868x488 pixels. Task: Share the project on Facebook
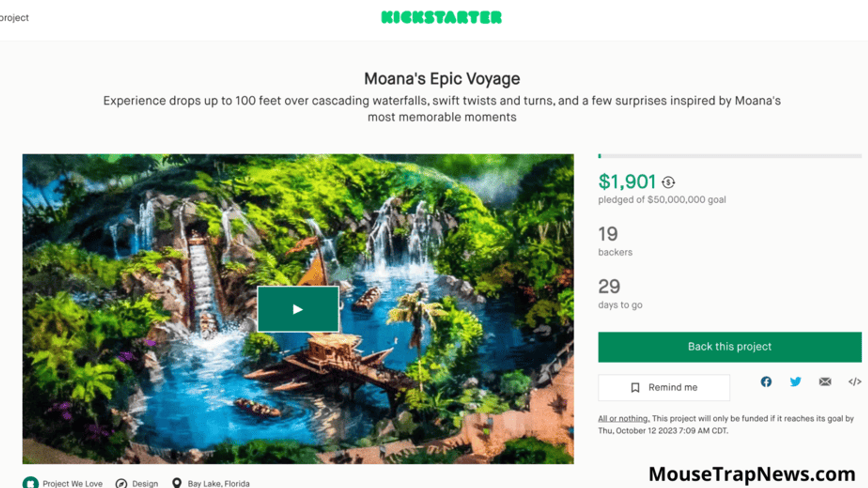point(766,382)
